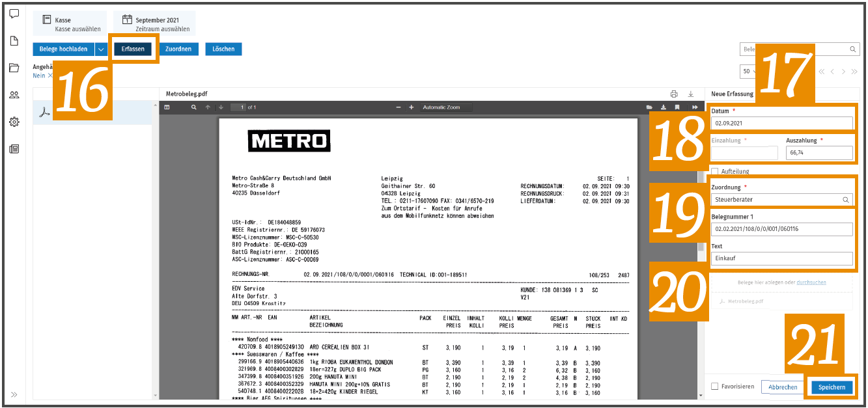Open file icon in PDF toolbar
Image resolution: width=868 pixels, height=408 pixels.
[x=649, y=107]
